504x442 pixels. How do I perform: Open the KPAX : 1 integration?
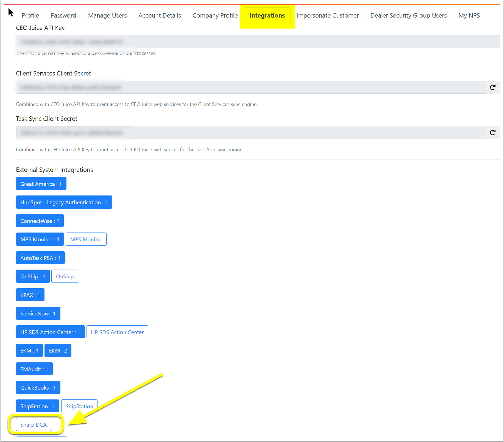[x=30, y=295]
